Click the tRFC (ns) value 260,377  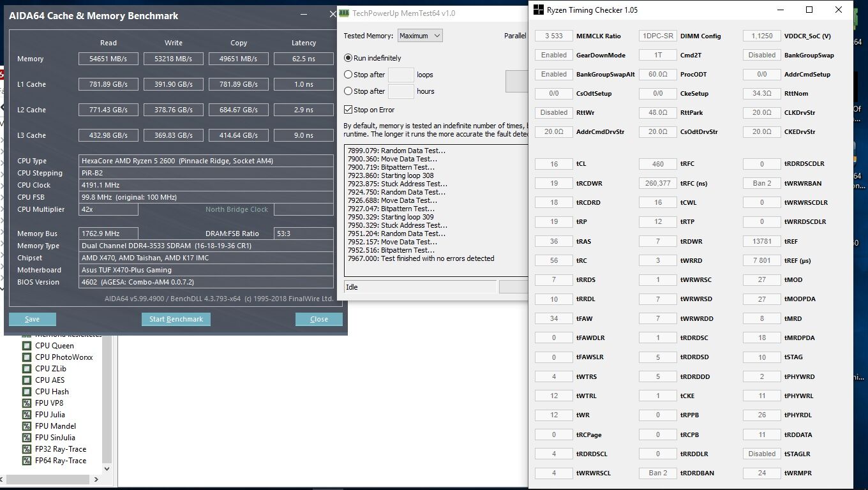point(658,183)
